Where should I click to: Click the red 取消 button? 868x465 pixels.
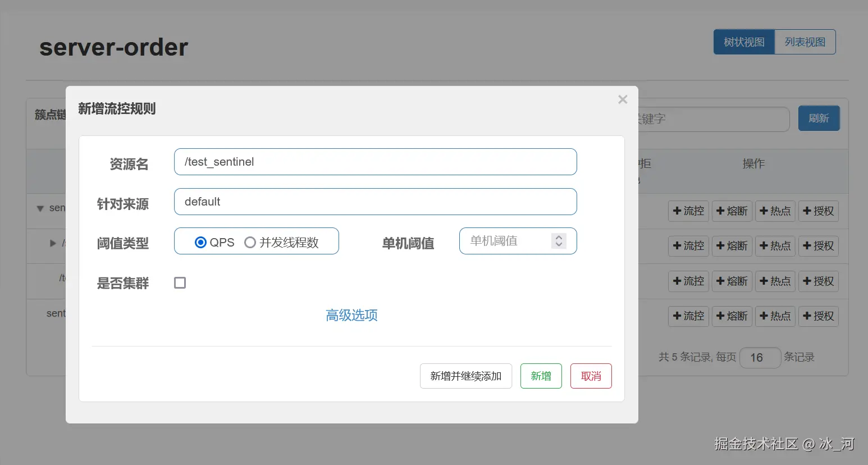coord(591,376)
